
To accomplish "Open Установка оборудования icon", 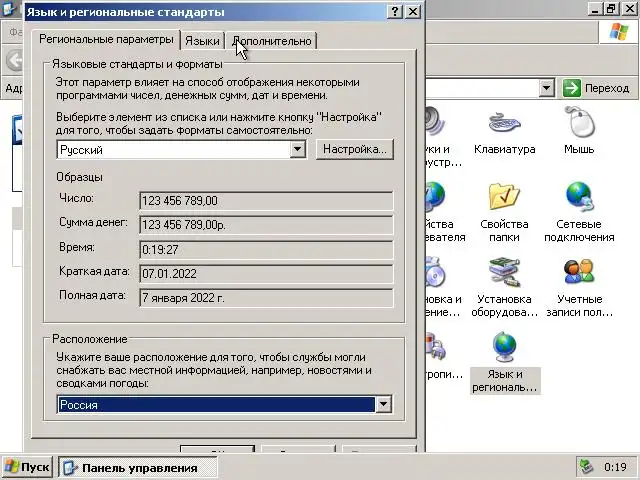I will tap(504, 288).
